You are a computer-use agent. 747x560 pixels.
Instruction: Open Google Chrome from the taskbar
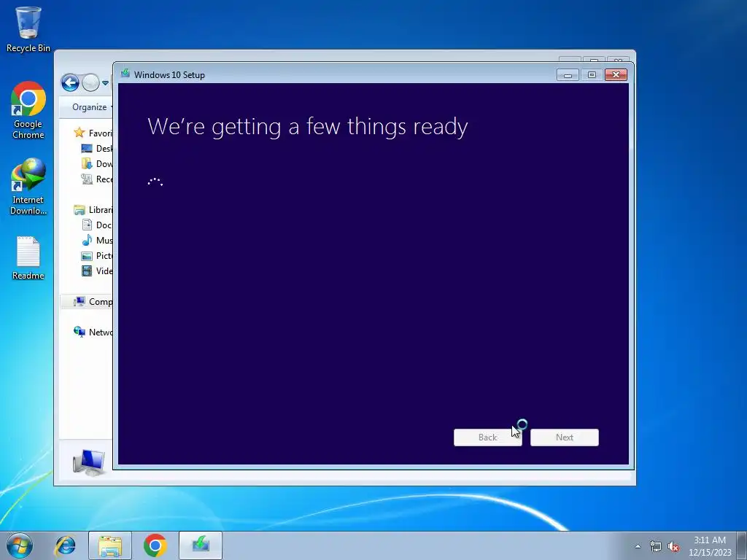[155, 545]
